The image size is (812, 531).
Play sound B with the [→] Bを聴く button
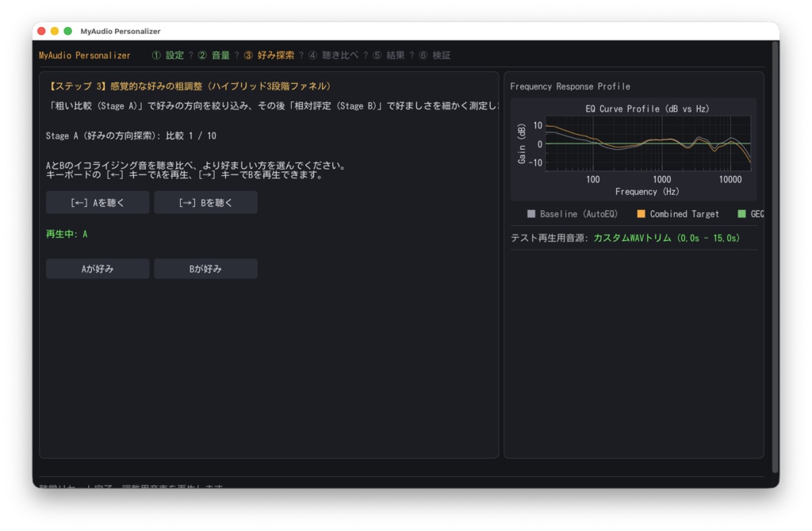(205, 202)
